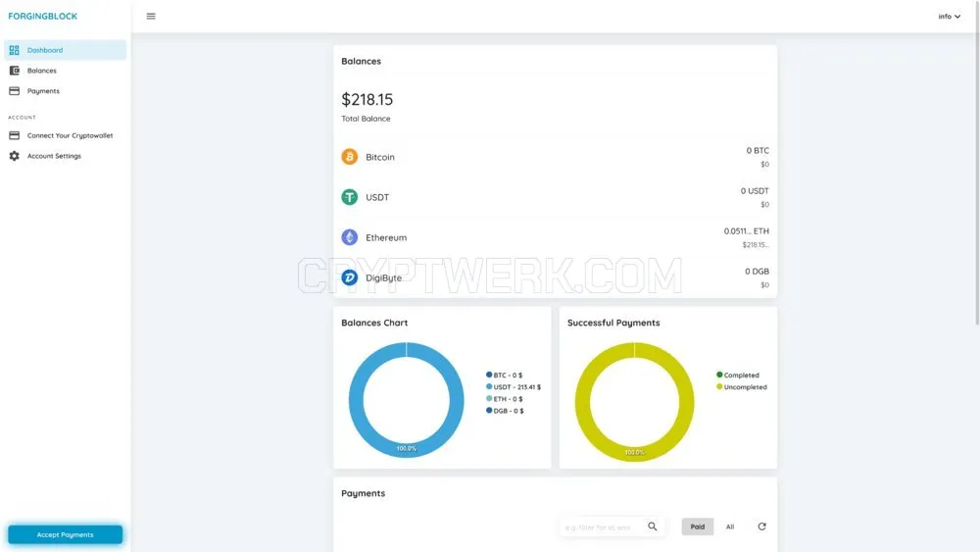
Task: Select the DigiByte balance row label
Action: pyautogui.click(x=384, y=277)
